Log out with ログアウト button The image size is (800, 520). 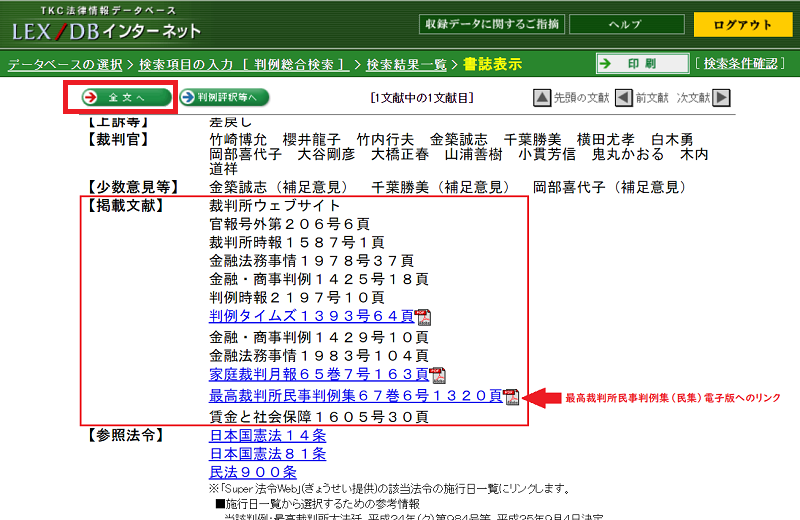(x=742, y=24)
